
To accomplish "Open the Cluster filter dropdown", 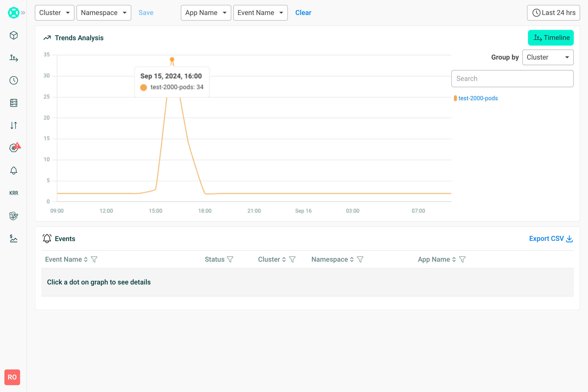I will click(54, 12).
